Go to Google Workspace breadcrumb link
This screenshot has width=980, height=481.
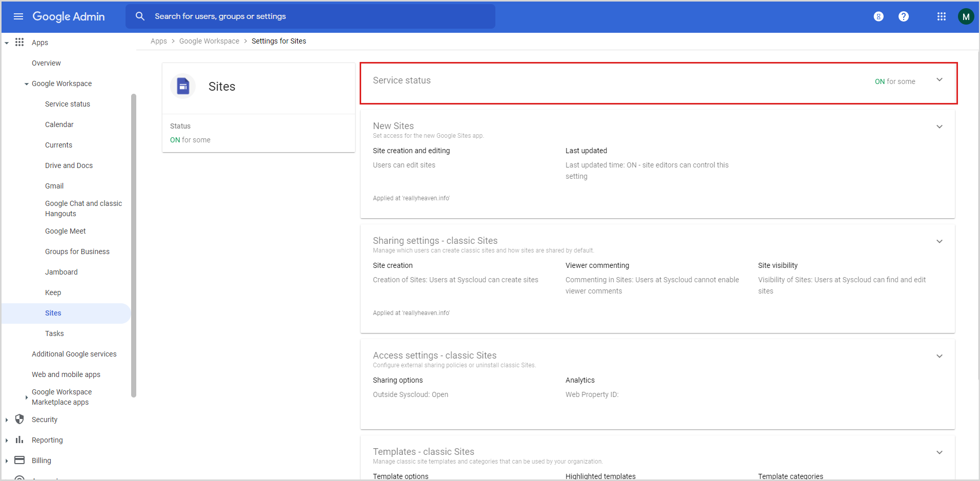(x=209, y=41)
